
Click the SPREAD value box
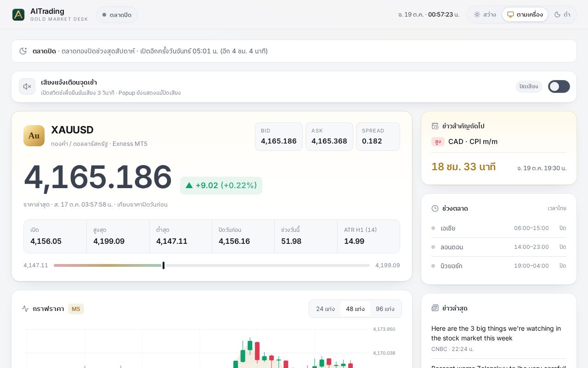(x=378, y=137)
